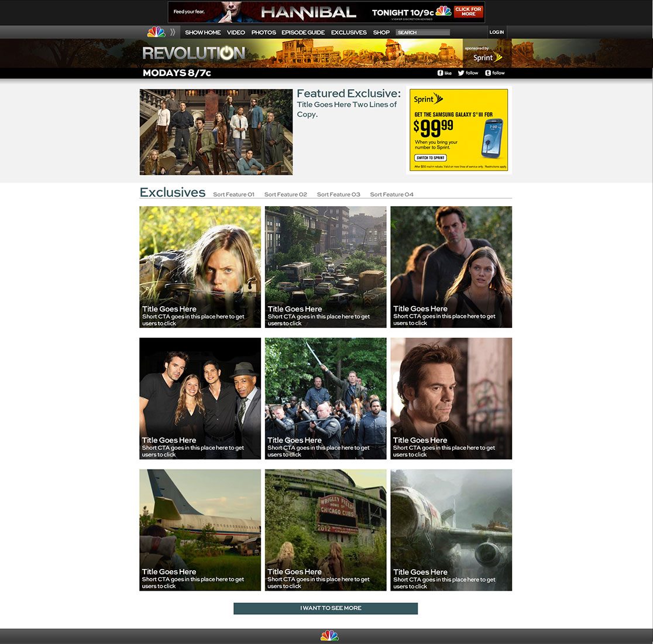Click the Log In link

496,32
